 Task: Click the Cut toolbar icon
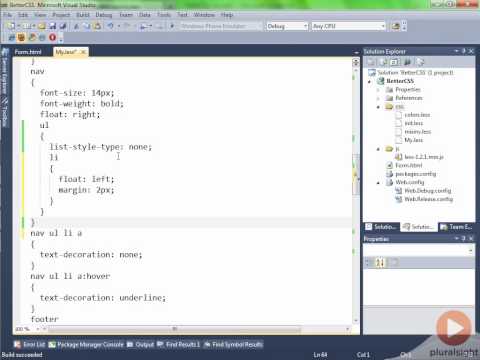coord(76,26)
